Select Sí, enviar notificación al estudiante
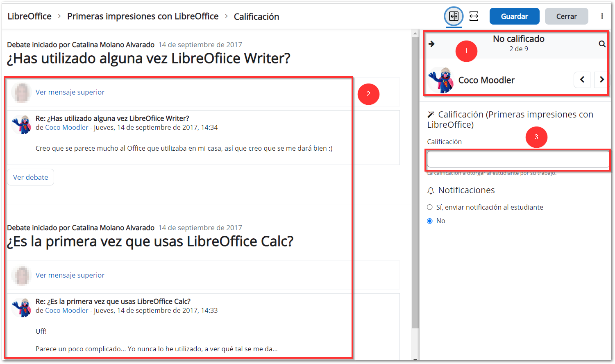This screenshot has width=615, height=364. (x=430, y=207)
